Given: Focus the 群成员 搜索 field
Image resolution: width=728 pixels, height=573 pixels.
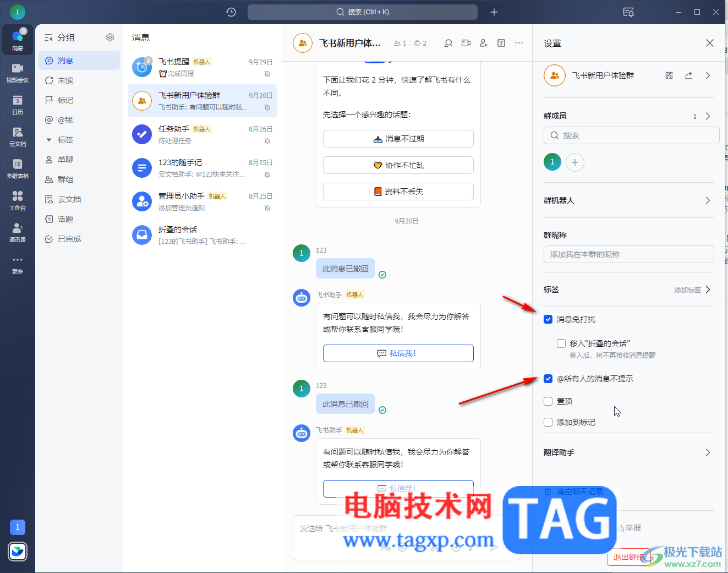Looking at the screenshot, I should [631, 135].
